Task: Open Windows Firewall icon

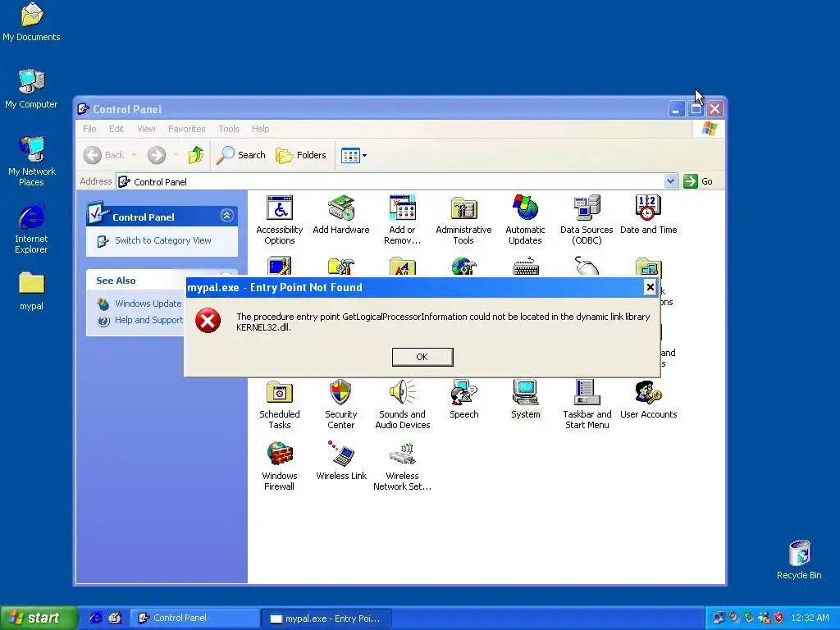Action: [x=279, y=466]
